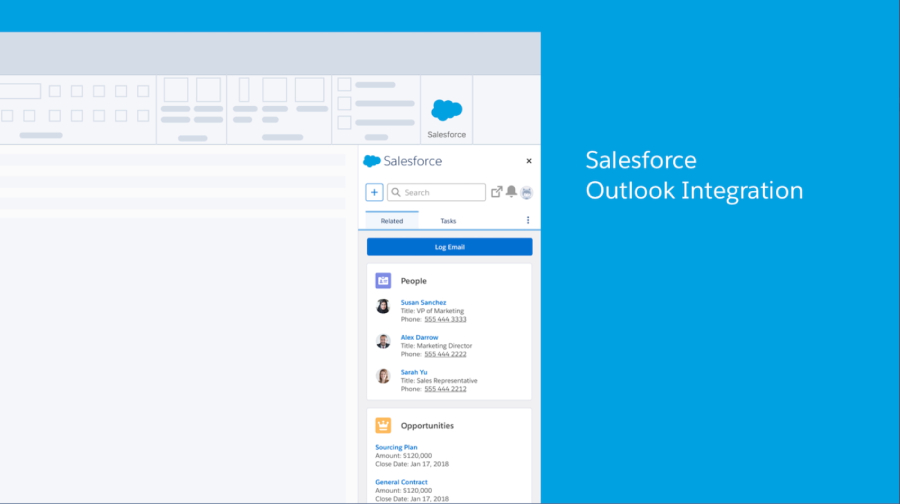Open Sarah Yu contact link
Image resolution: width=900 pixels, height=504 pixels.
coord(414,372)
